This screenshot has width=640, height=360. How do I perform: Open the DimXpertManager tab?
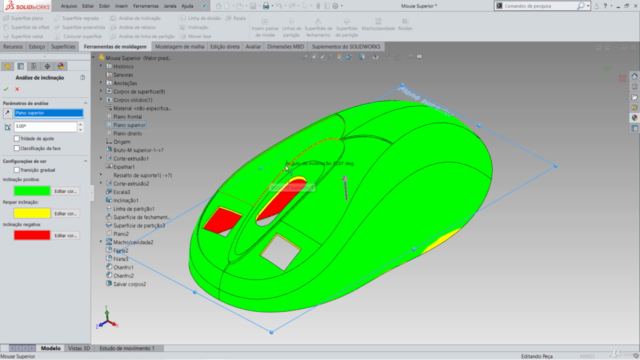(x=47, y=66)
